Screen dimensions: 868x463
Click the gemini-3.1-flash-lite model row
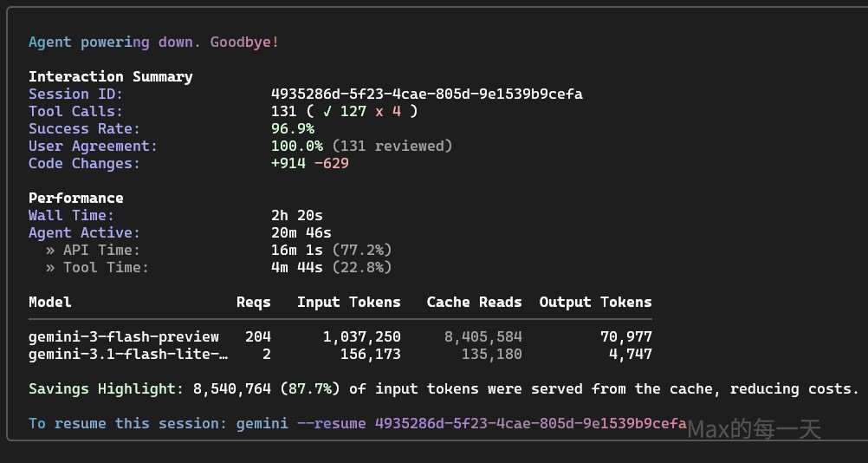(128, 354)
